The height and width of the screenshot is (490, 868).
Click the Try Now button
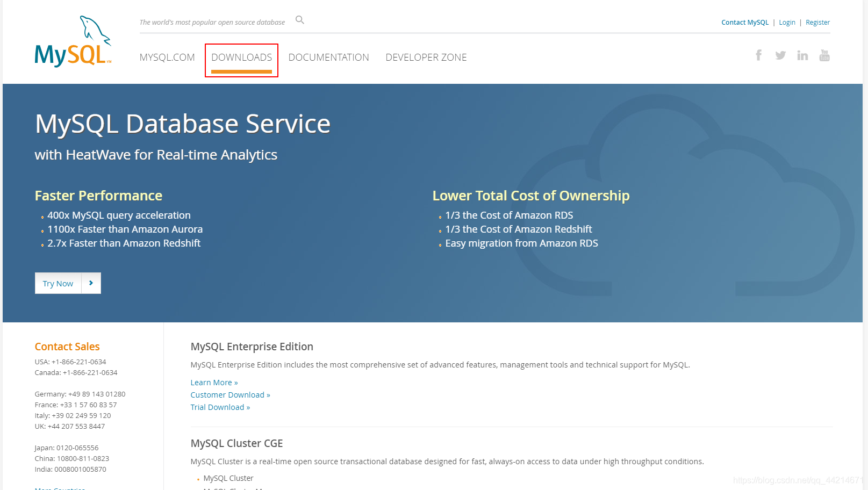[x=58, y=283]
